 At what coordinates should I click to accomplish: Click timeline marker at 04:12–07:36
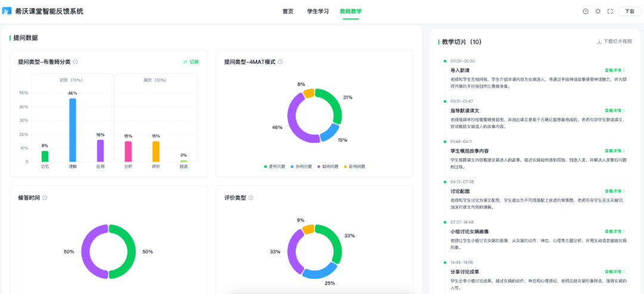445,181
